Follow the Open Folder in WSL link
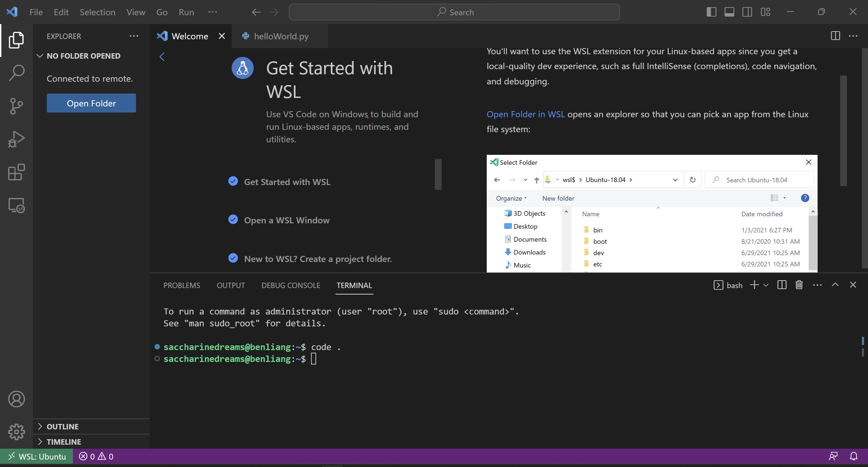 point(526,114)
